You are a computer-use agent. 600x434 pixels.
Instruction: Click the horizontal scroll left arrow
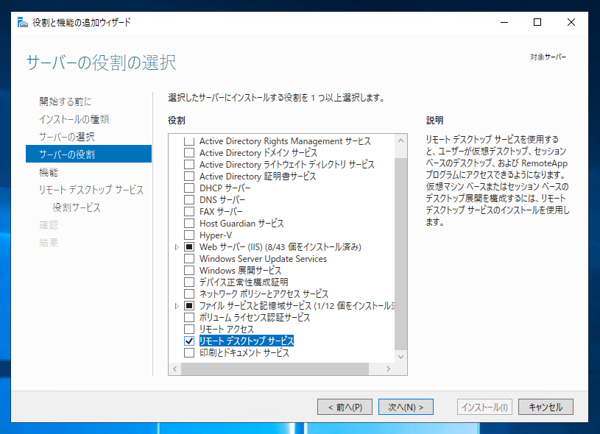coord(175,369)
